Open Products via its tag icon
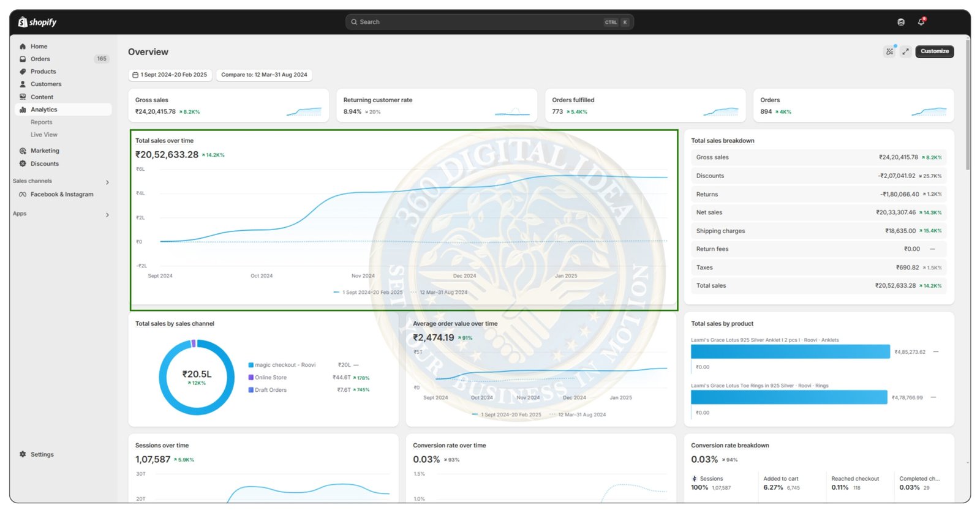This screenshot has height=513, width=980. tap(23, 72)
